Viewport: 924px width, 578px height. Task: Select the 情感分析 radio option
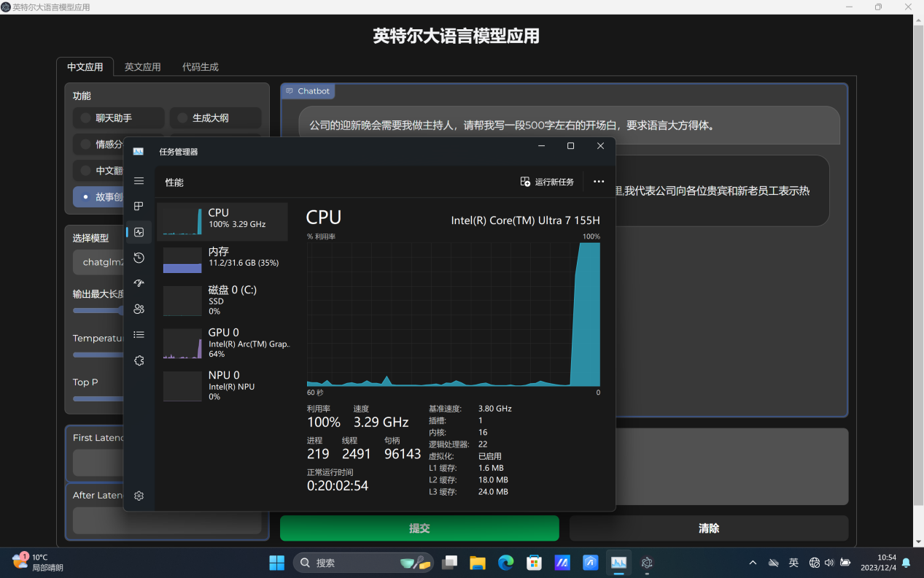point(98,144)
